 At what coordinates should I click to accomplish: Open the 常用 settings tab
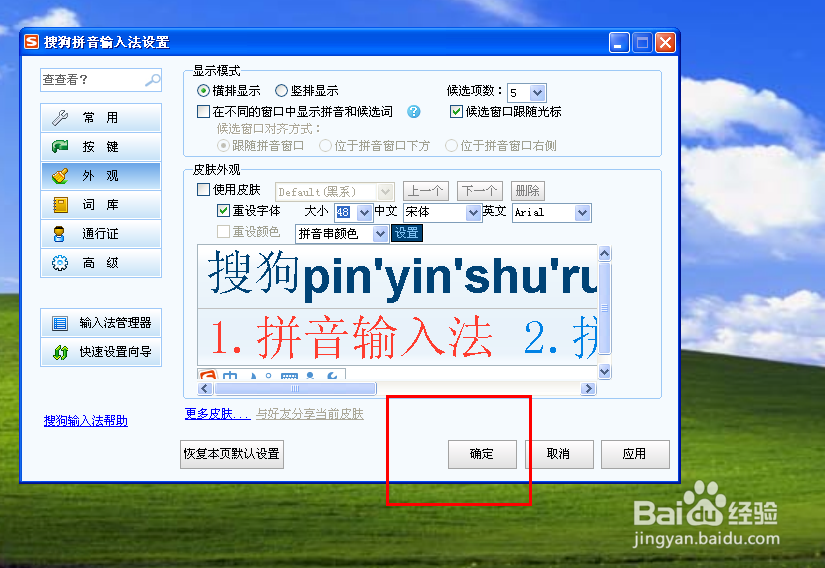tap(101, 118)
